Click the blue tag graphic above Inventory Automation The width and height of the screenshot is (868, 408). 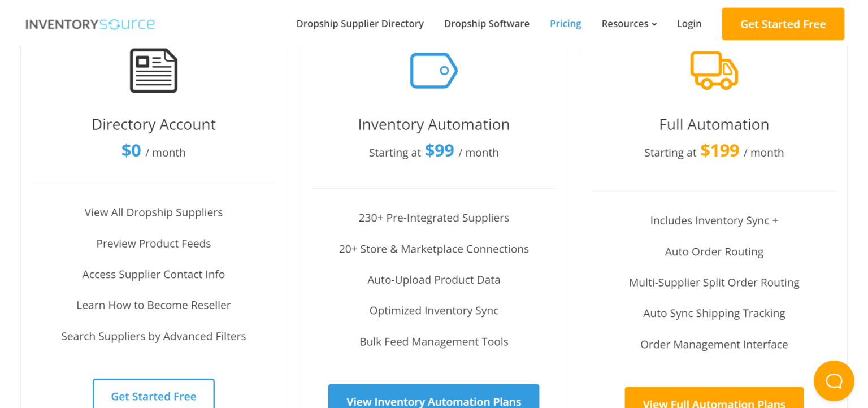(x=433, y=70)
